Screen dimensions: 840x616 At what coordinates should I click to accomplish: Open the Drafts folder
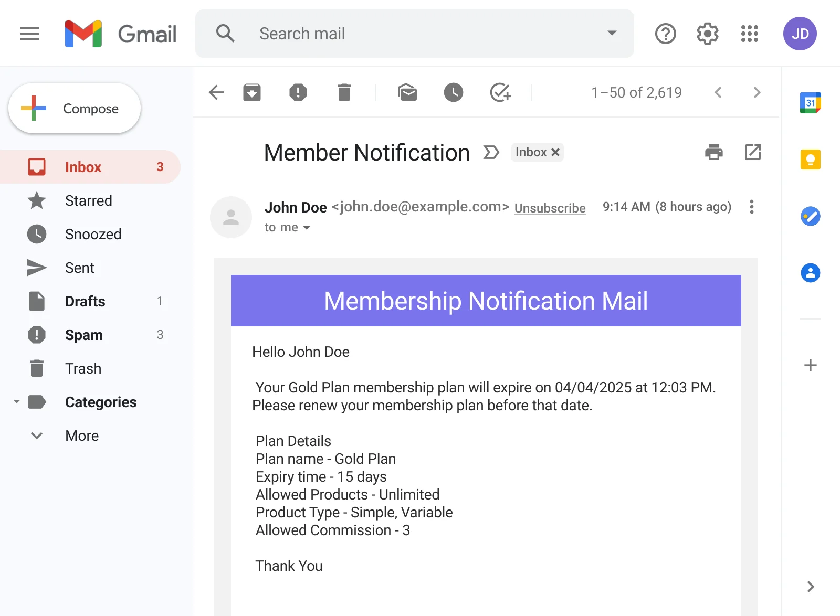point(85,301)
